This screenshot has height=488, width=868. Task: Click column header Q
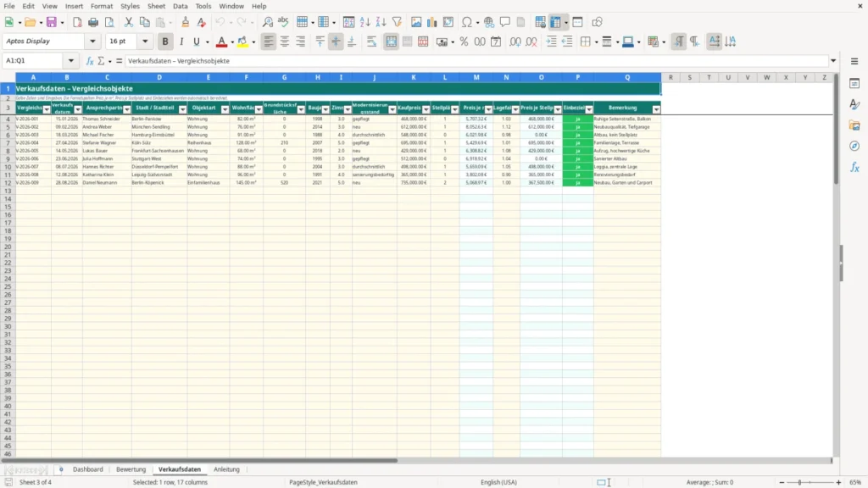[627, 77]
